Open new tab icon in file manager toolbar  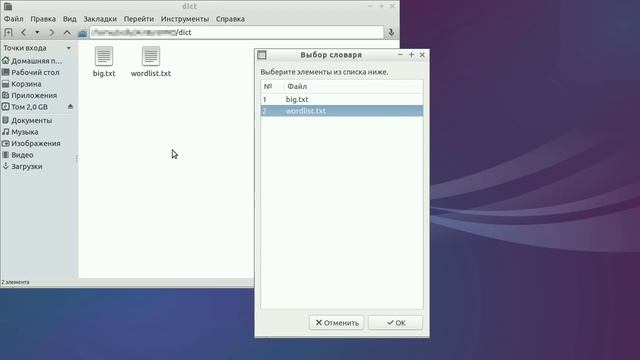click(8, 32)
